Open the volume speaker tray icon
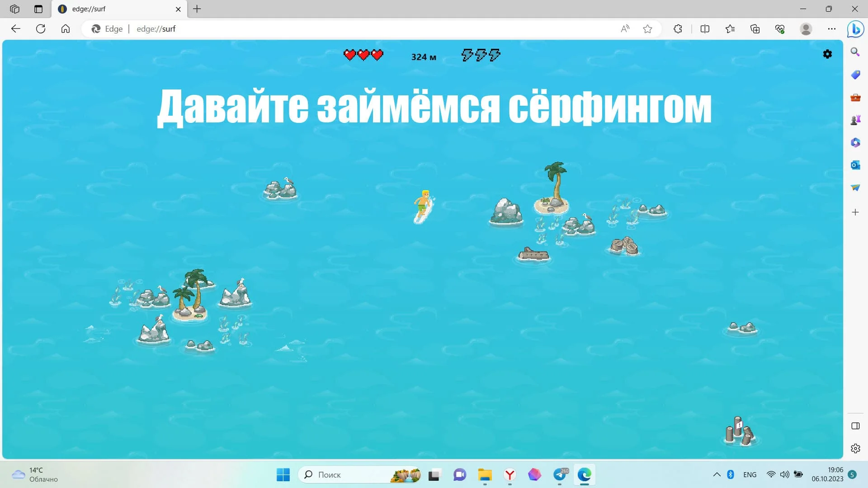The image size is (868, 488). click(x=785, y=474)
